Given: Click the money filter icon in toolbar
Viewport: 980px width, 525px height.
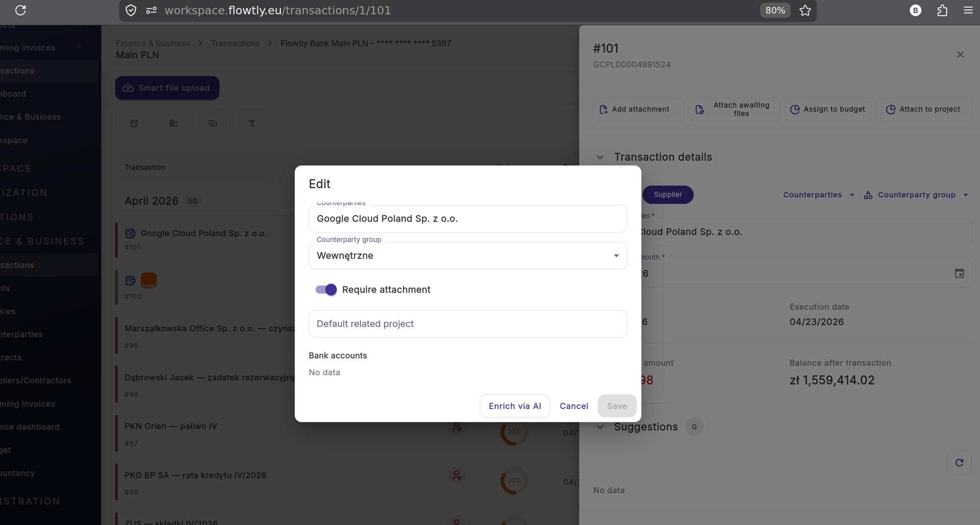Looking at the screenshot, I should (212, 123).
